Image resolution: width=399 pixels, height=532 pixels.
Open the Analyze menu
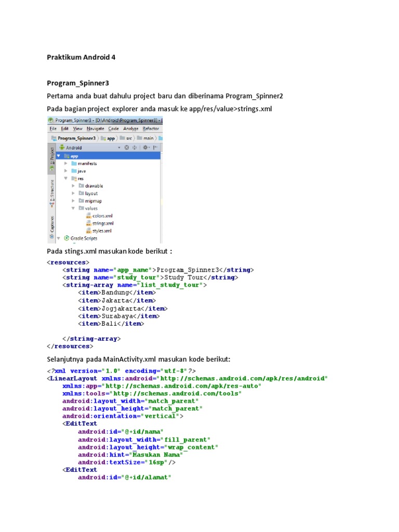point(130,129)
